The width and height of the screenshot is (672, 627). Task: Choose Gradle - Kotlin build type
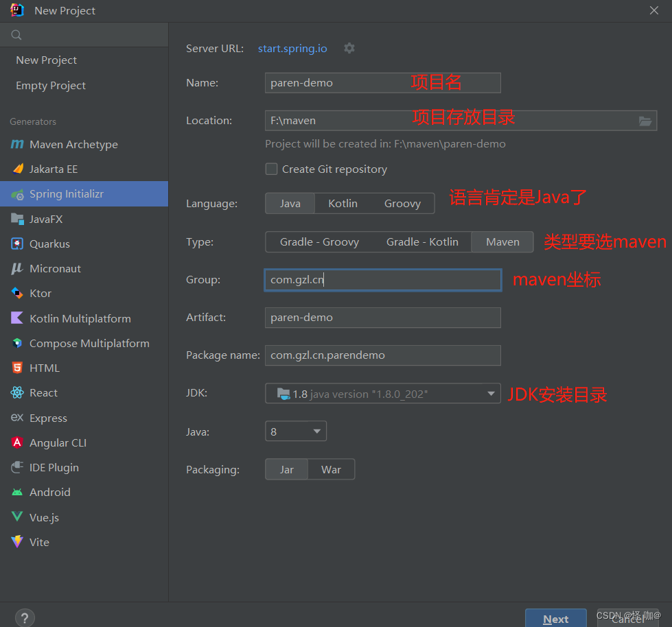coord(422,242)
